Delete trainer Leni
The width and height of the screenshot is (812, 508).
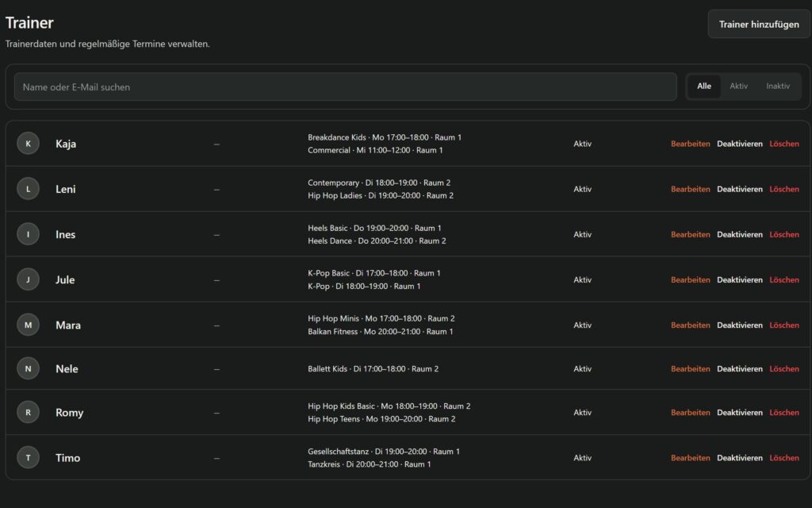784,189
